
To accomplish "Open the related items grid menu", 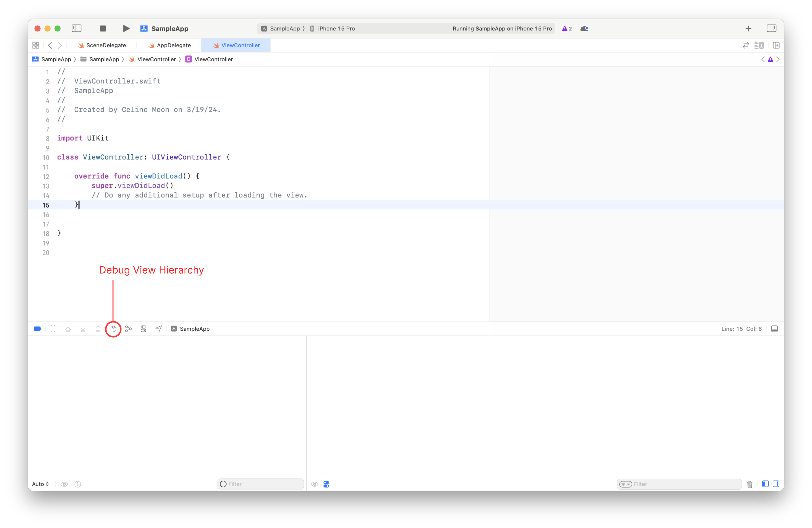I will point(36,45).
